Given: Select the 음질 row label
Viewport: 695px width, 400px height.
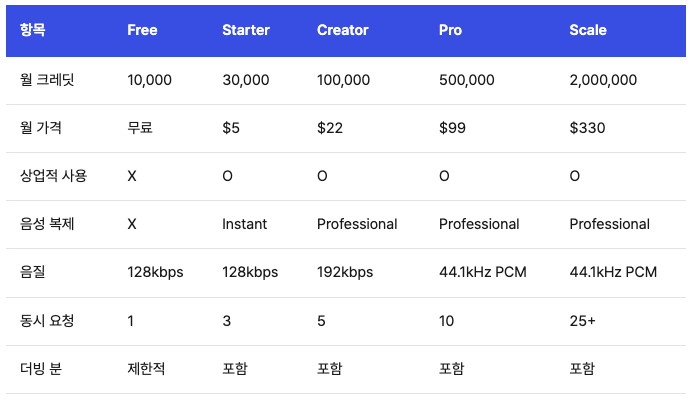Looking at the screenshot, I should [32, 272].
